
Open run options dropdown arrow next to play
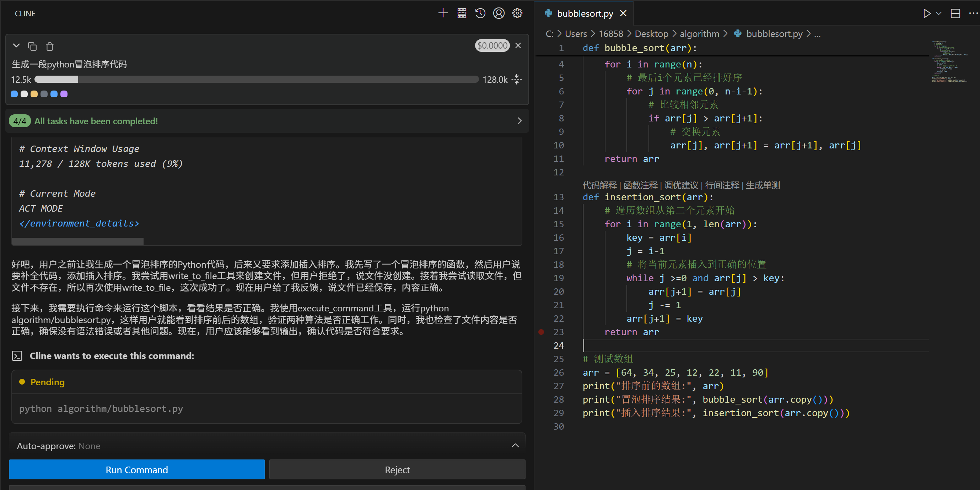click(938, 14)
